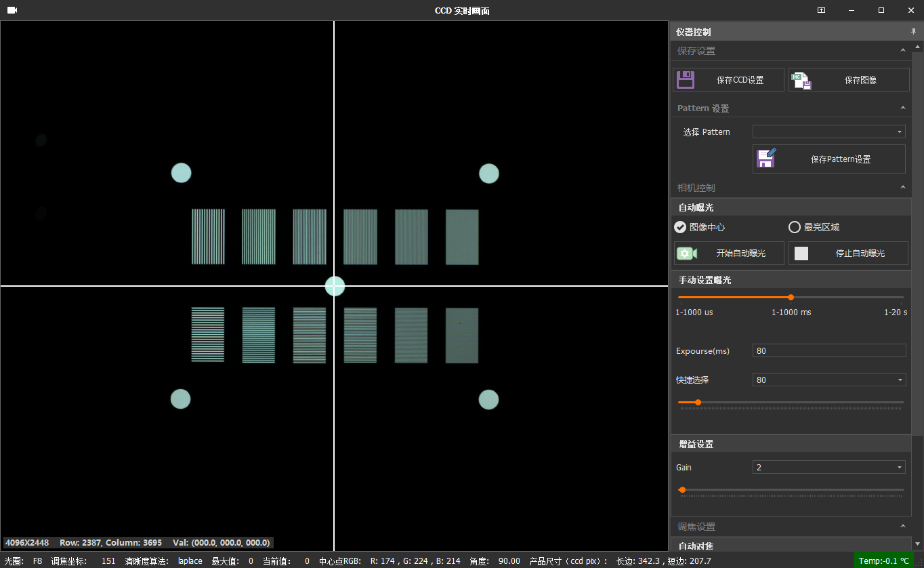Click the upper-left circular marker in the image
Screen dimensions: 924x568
[181, 173]
